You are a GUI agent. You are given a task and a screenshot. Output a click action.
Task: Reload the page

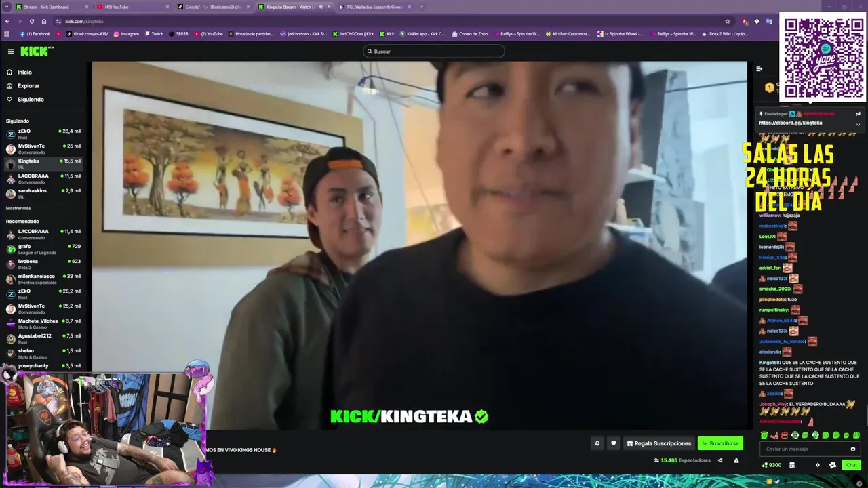31,21
